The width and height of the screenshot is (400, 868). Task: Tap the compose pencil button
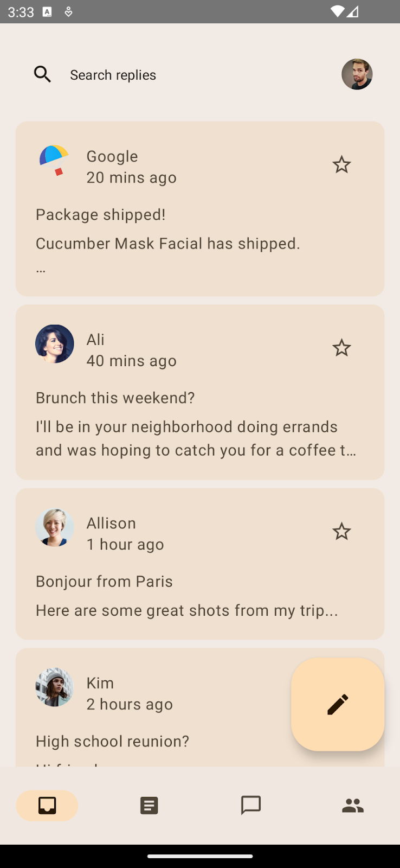pos(338,704)
